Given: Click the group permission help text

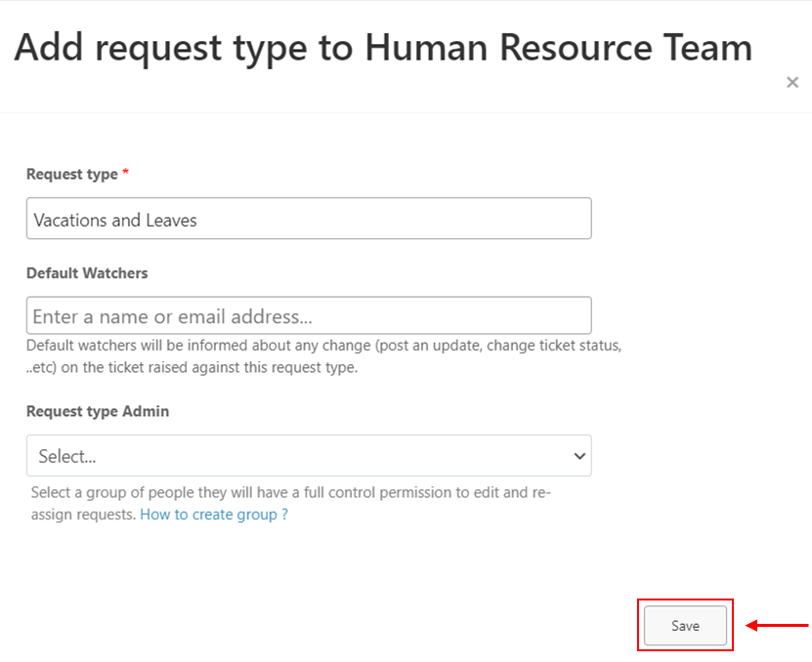Looking at the screenshot, I should [x=290, y=503].
